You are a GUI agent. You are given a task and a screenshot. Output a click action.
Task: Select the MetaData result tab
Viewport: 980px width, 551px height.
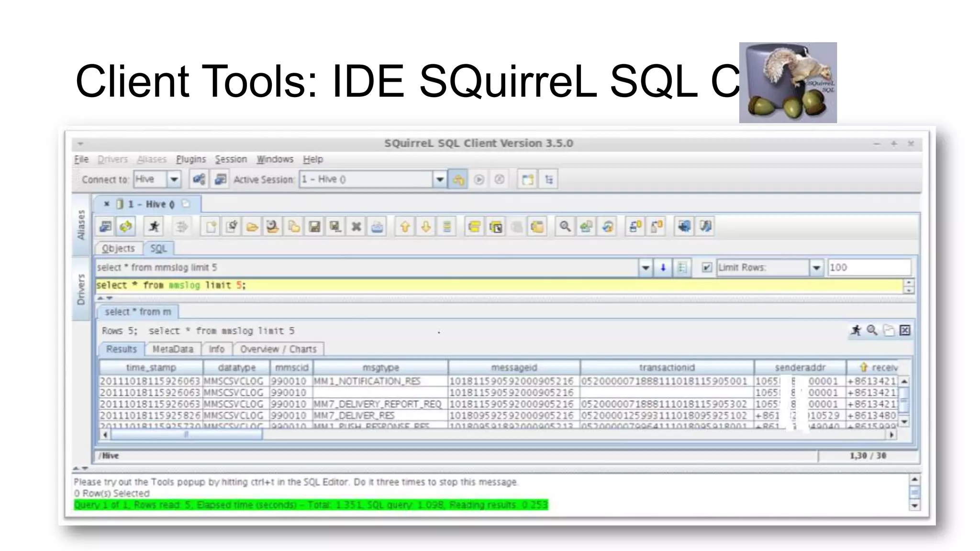point(173,349)
